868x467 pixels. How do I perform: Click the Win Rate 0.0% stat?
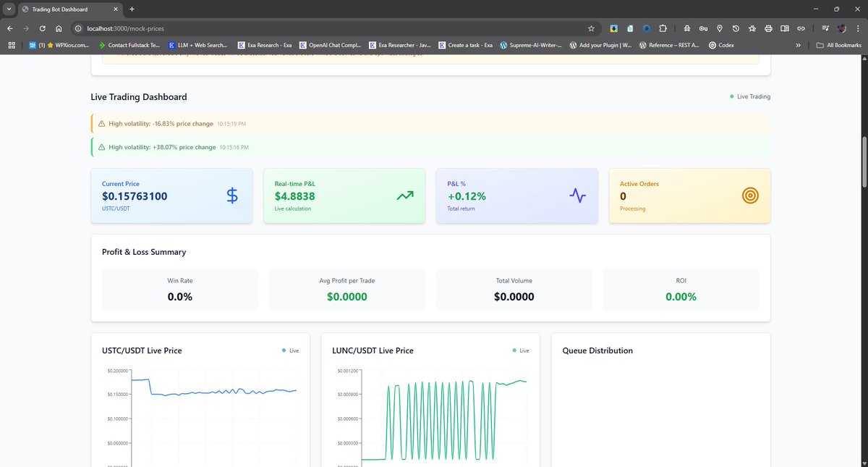[180, 297]
